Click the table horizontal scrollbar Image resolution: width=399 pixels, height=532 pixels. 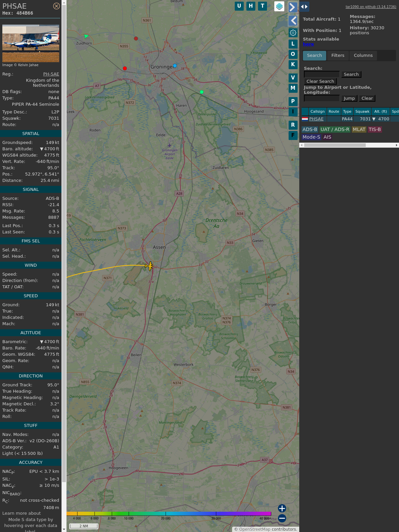[335, 145]
